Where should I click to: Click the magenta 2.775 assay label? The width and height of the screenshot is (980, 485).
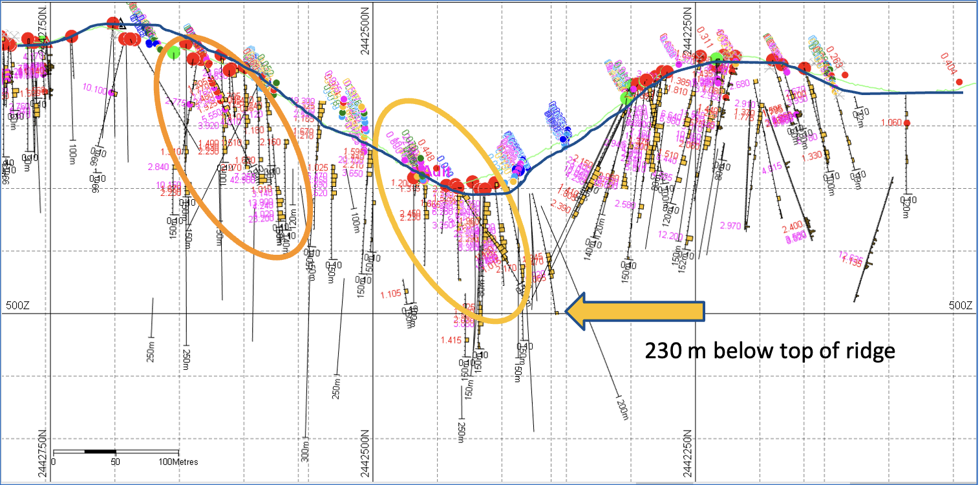click(176, 102)
